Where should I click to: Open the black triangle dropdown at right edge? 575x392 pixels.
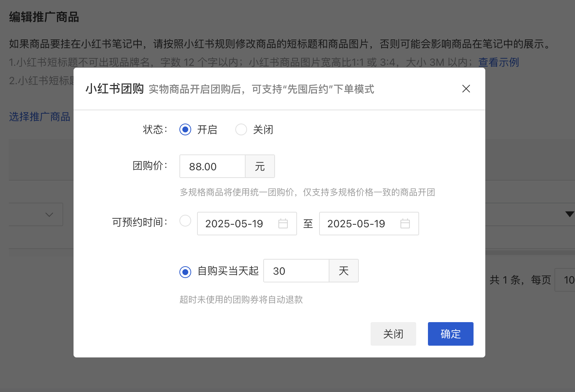[569, 214]
